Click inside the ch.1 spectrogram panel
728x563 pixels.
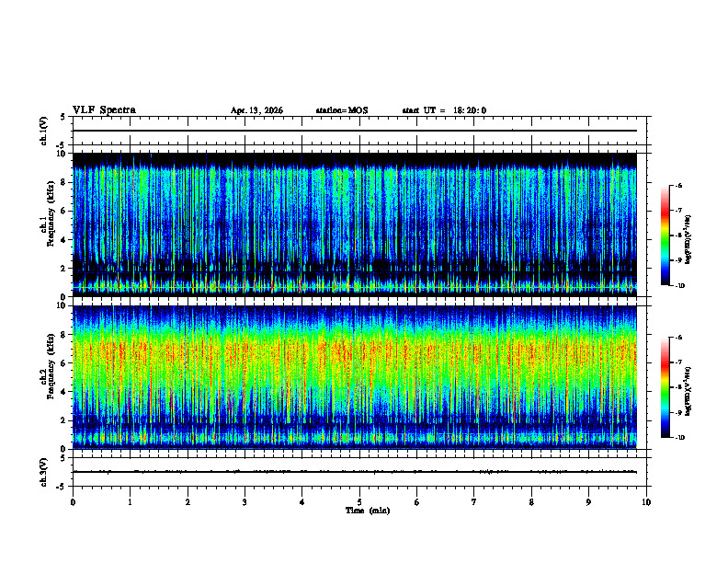coord(355,224)
